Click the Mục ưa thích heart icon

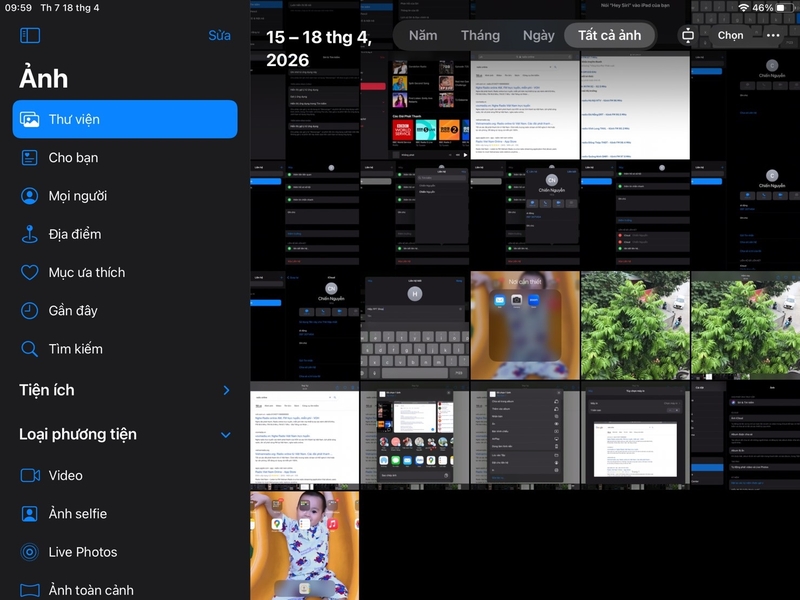(x=30, y=272)
